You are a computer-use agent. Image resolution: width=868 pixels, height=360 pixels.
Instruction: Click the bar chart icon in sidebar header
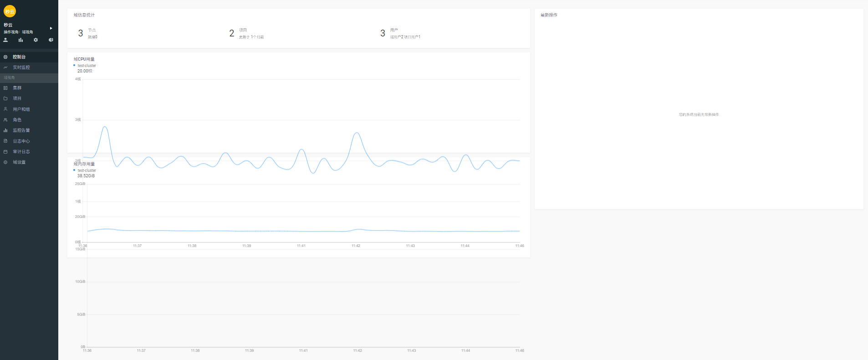20,40
